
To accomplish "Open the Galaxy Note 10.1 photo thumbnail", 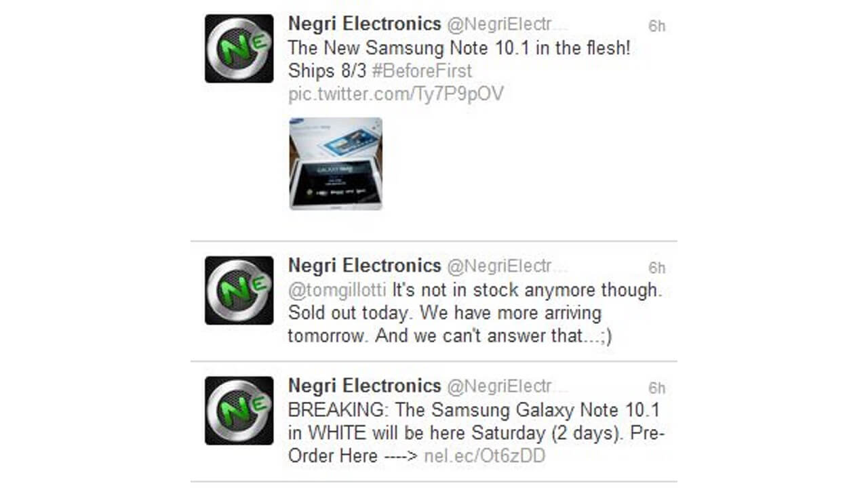I will click(x=336, y=163).
